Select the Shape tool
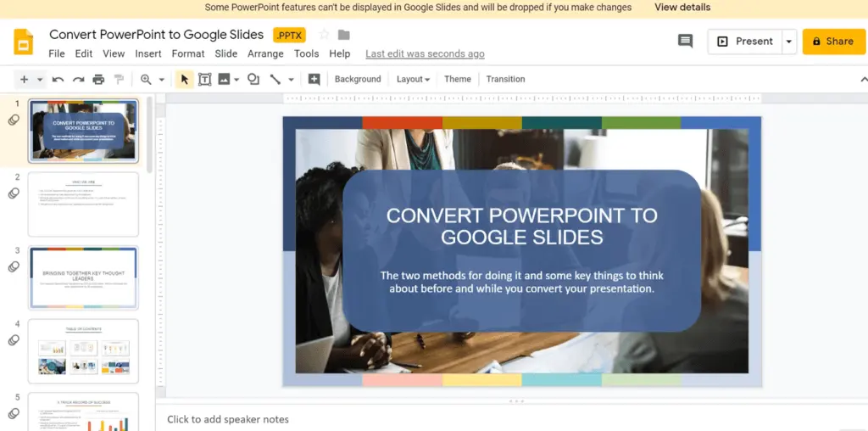The image size is (868, 431). pyautogui.click(x=253, y=79)
